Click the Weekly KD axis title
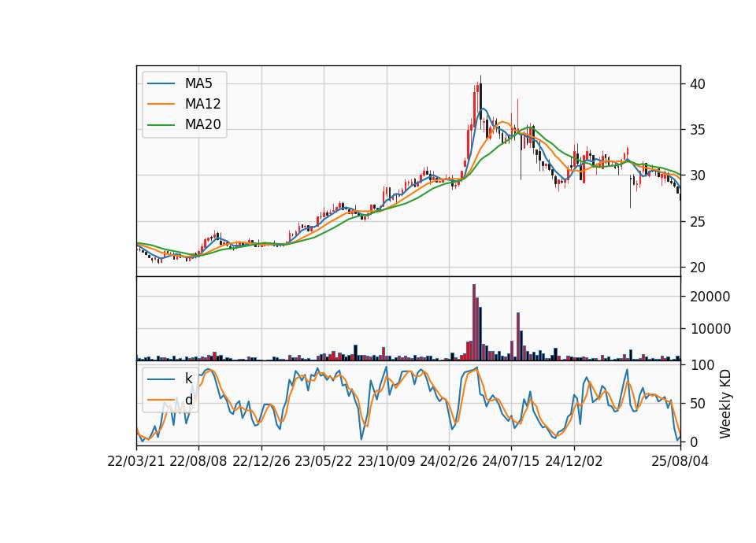Viewport: 756px width, 543px height. pos(725,404)
